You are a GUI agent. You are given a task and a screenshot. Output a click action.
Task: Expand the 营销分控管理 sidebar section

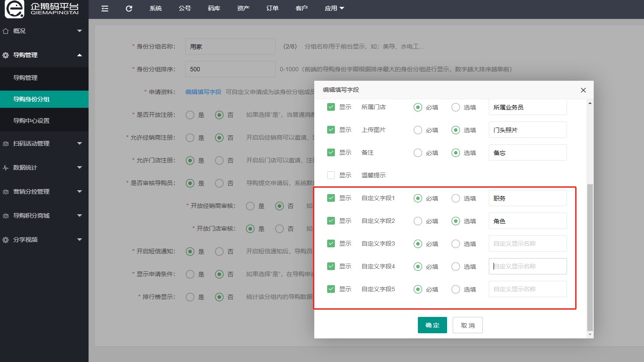(44, 192)
